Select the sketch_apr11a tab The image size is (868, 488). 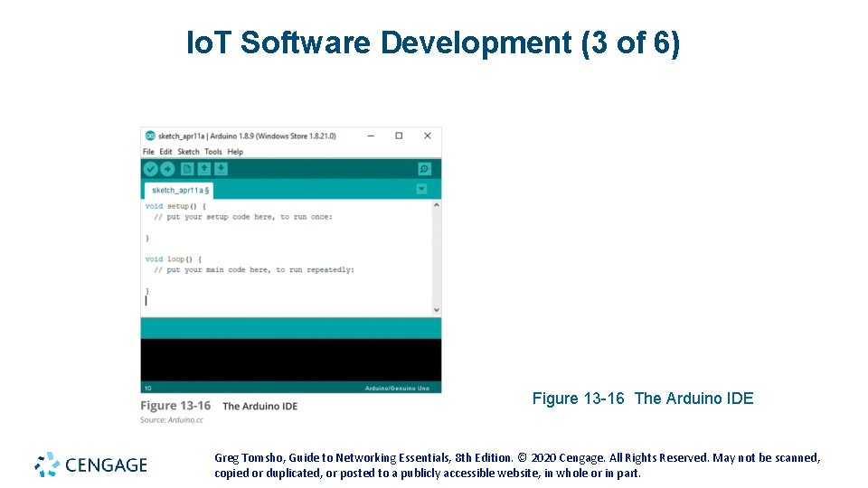(x=179, y=190)
